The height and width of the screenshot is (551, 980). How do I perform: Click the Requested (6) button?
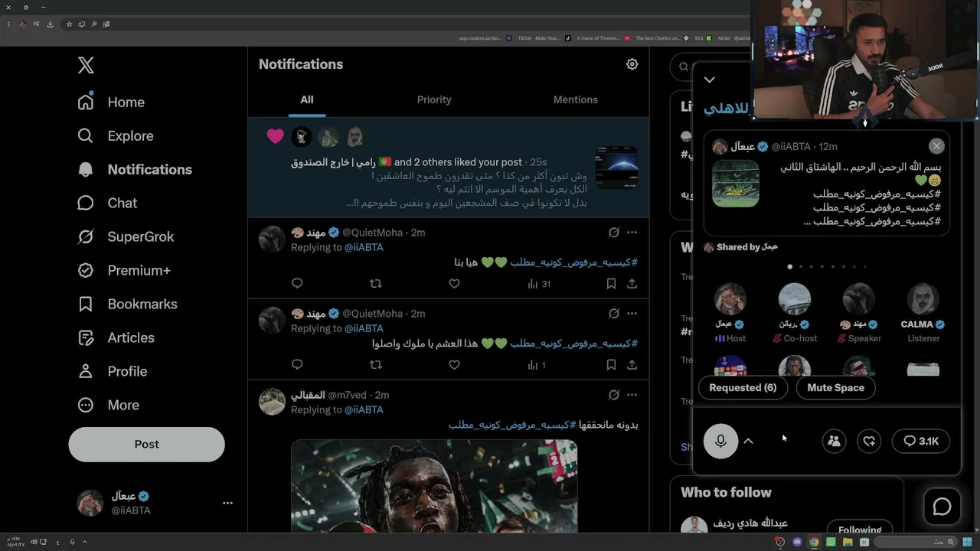(743, 388)
